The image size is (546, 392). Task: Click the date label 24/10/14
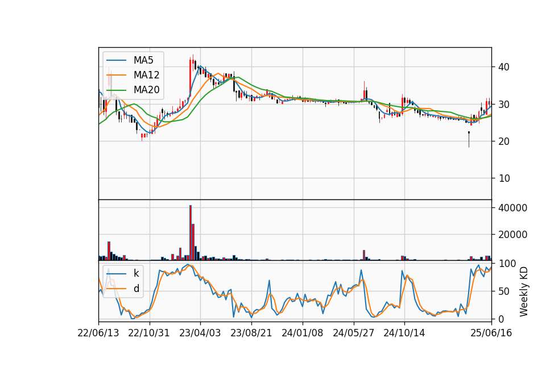tap(404, 333)
